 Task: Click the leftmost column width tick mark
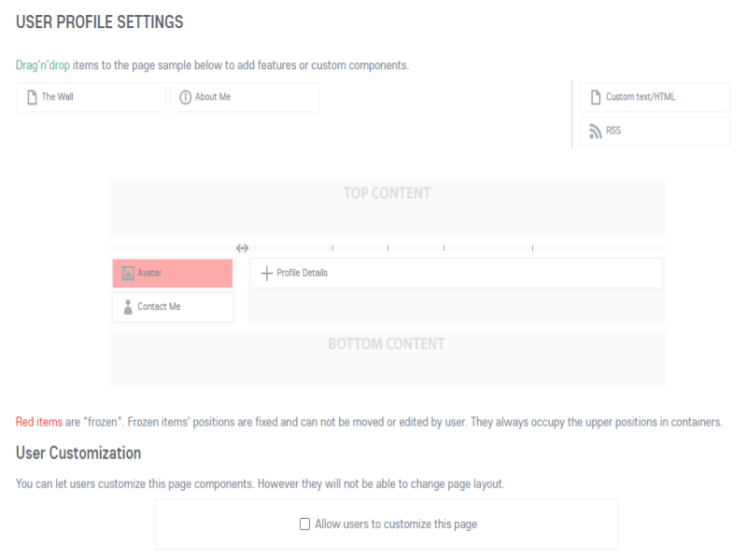(332, 248)
